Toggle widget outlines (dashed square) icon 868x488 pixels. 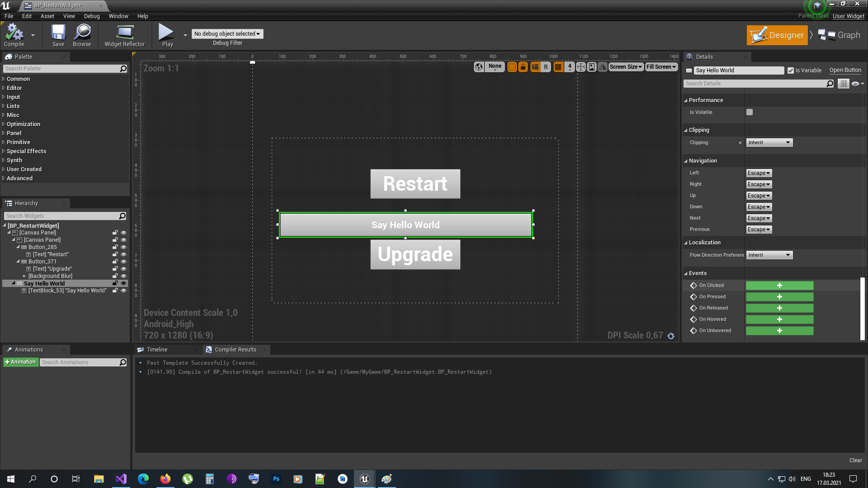(x=512, y=67)
